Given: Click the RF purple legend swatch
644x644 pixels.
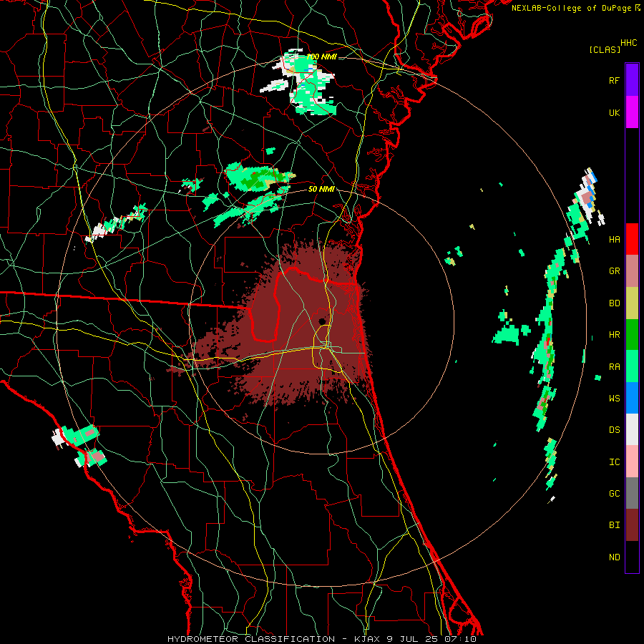Looking at the screenshot, I should [632, 80].
